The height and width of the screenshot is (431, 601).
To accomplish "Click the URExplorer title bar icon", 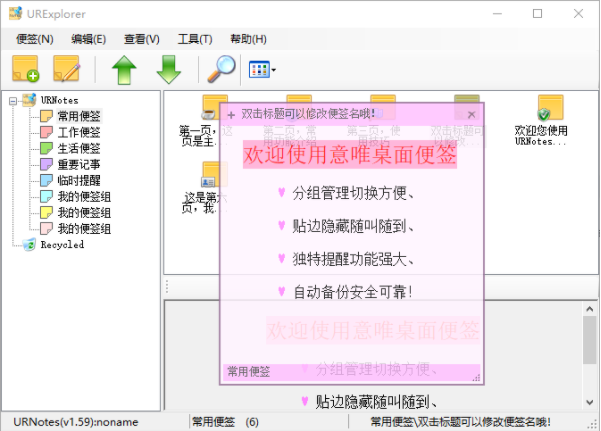I will tap(16, 13).
